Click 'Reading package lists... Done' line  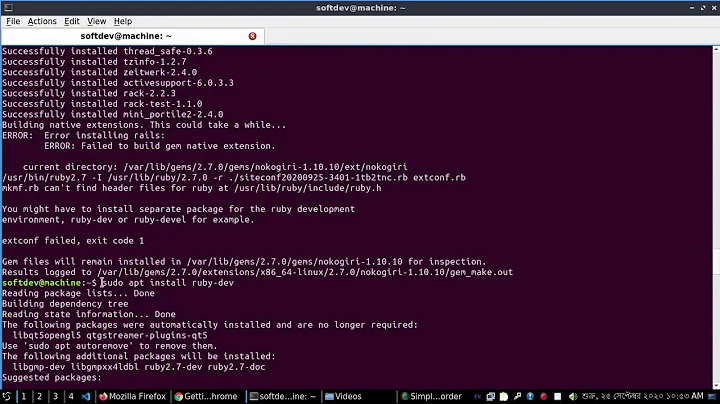pos(78,293)
